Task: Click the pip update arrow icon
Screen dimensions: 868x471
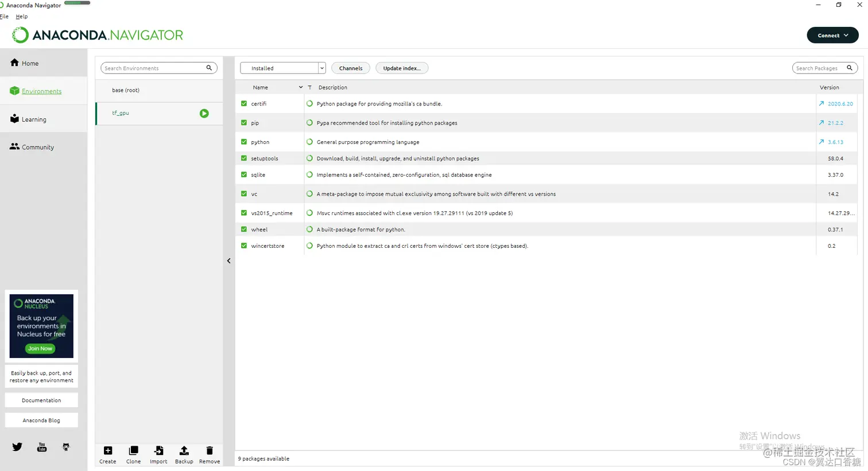Action: coord(821,123)
